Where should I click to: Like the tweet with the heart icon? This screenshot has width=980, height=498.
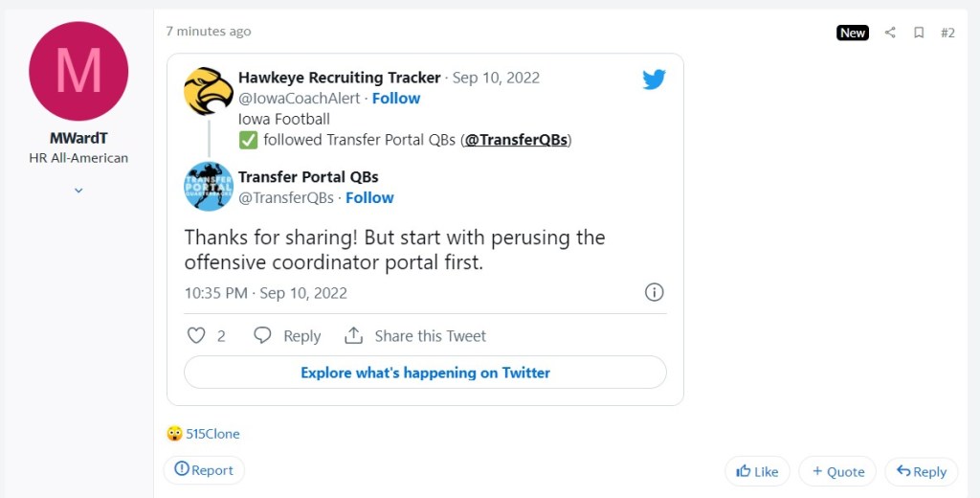click(x=196, y=335)
